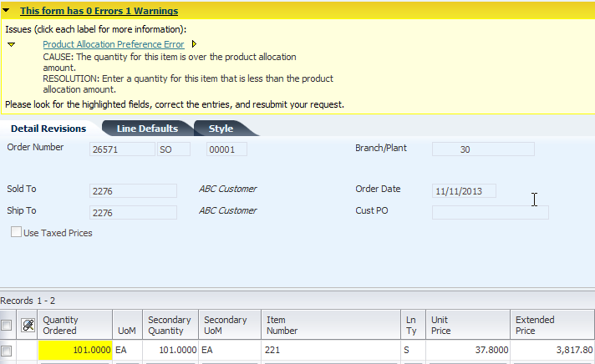595x364 pixels.
Task: Select the Detail Revisions tab
Action: (48, 129)
